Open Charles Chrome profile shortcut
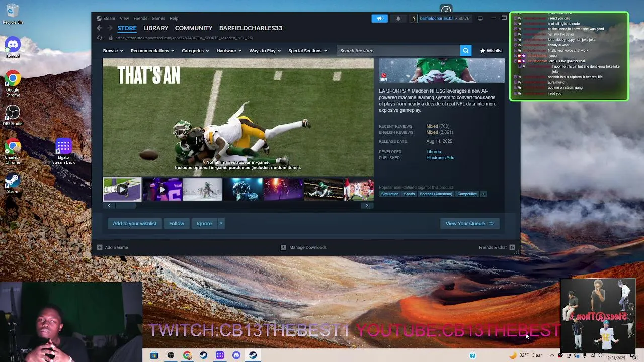Image resolution: width=644 pixels, height=362 pixels. point(13,152)
